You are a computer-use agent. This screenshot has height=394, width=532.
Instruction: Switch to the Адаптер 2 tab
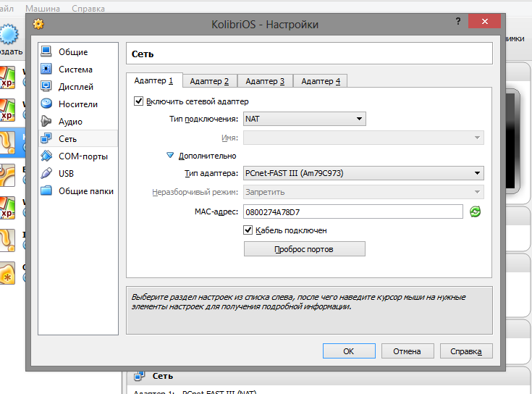[209, 81]
